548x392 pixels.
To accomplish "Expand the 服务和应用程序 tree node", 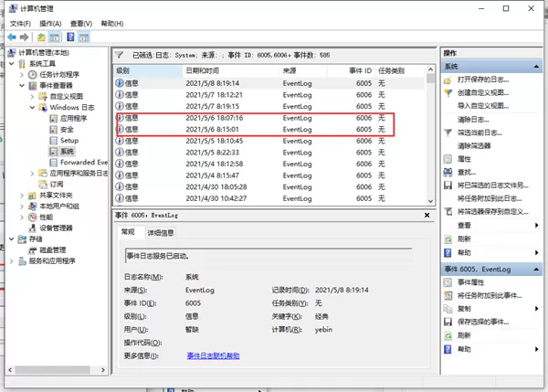I will click(12, 260).
